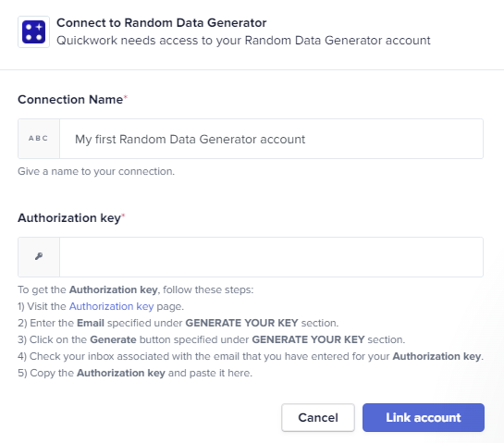504x443 pixels.
Task: Click the key icon beside Authorization field
Action: (x=39, y=256)
